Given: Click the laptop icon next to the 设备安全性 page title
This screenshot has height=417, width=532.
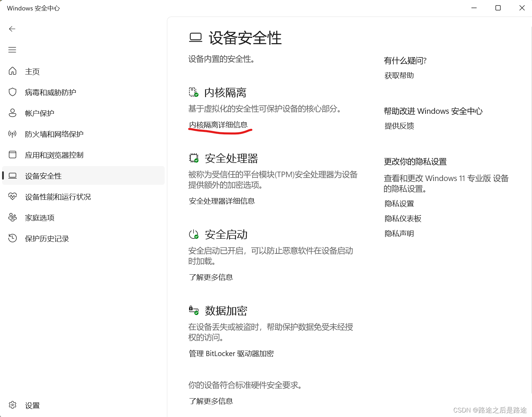Looking at the screenshot, I should click(196, 38).
